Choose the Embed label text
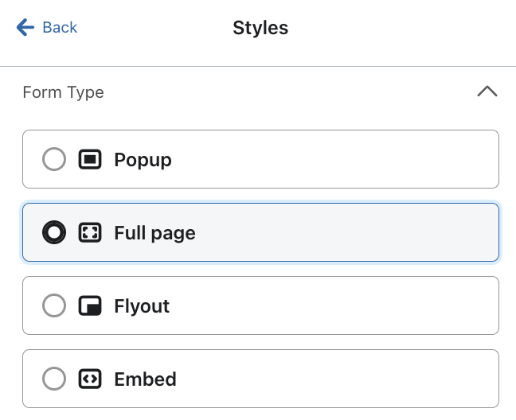Image resolution: width=516 pixels, height=420 pixels. [145, 379]
